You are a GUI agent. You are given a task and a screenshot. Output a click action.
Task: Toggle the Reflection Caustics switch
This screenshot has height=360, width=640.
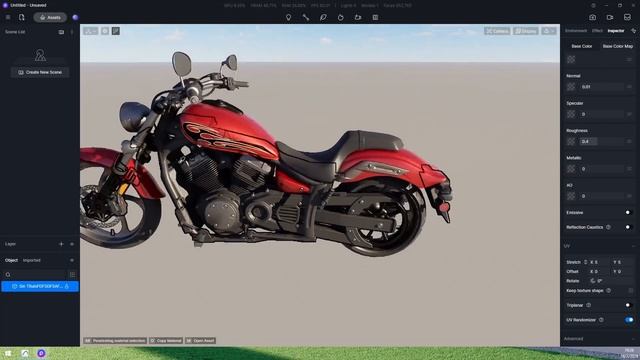[x=629, y=227]
